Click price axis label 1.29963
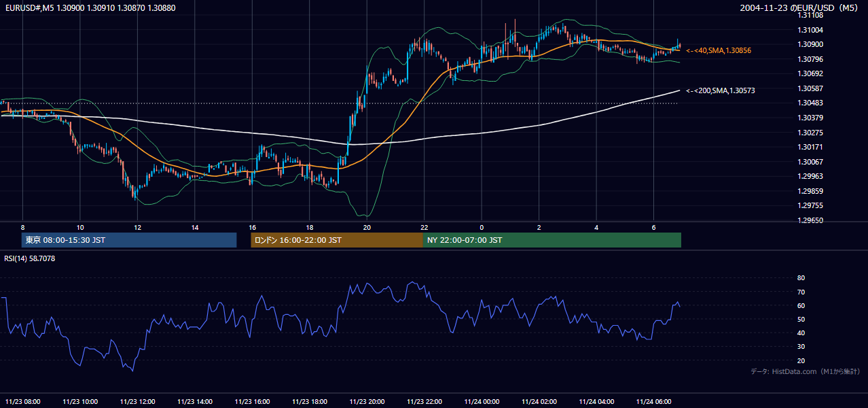This screenshot has width=868, height=408. [x=811, y=176]
